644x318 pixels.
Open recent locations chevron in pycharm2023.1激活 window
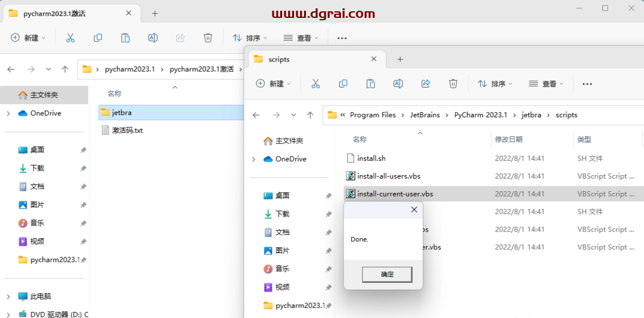(x=48, y=69)
